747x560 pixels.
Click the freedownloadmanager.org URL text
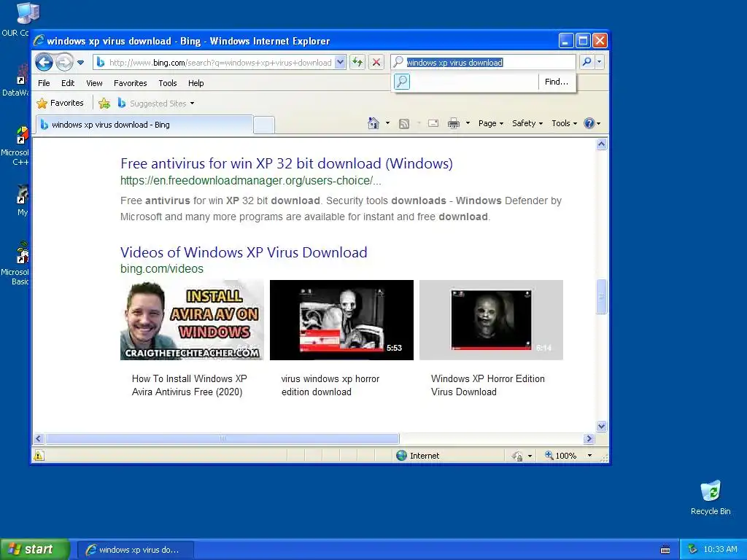pyautogui.click(x=251, y=181)
